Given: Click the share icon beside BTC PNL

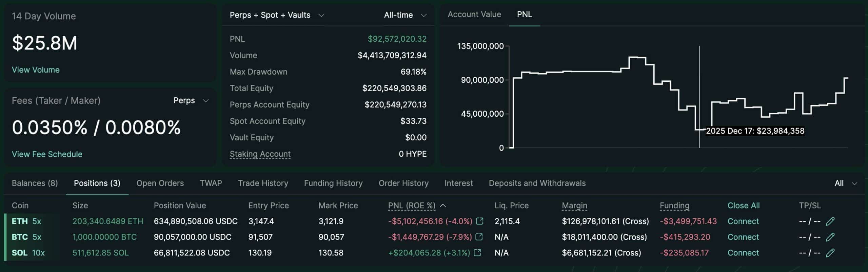Looking at the screenshot, I should (x=479, y=237).
